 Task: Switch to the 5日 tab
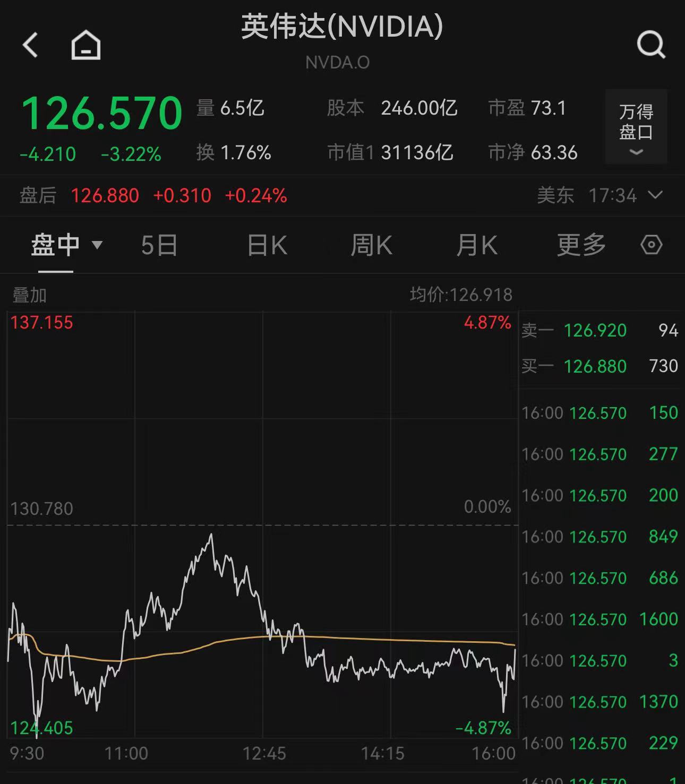[x=159, y=245]
